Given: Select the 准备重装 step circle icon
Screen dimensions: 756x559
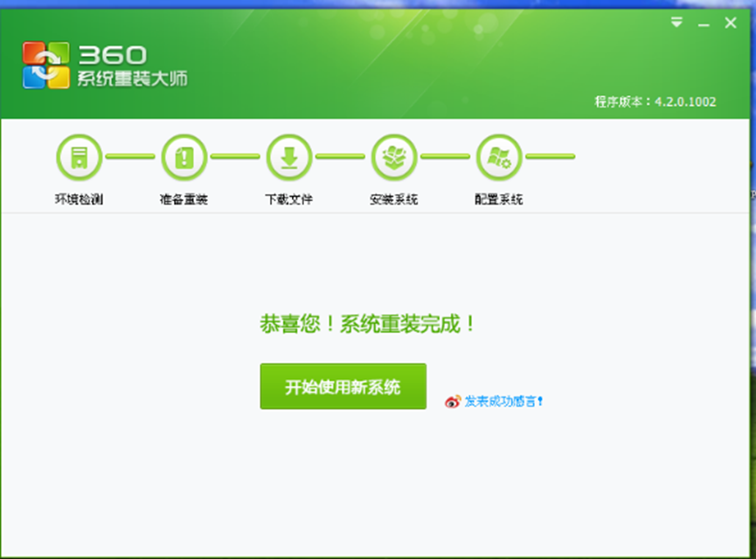Looking at the screenshot, I should pyautogui.click(x=184, y=157).
